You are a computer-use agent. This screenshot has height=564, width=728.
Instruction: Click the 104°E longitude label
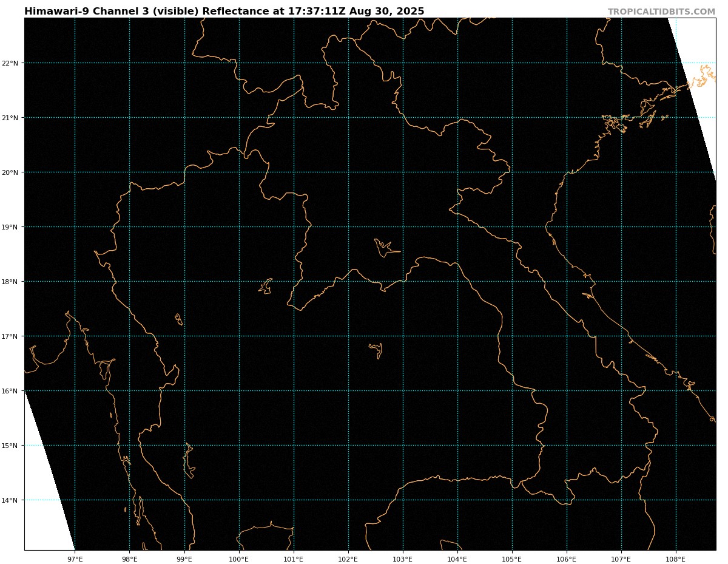457,559
